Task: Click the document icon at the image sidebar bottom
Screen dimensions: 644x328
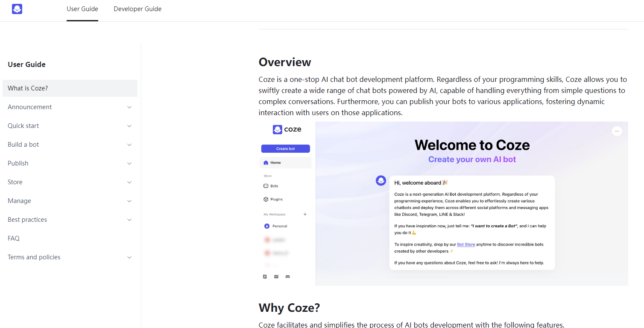Action: click(265, 277)
